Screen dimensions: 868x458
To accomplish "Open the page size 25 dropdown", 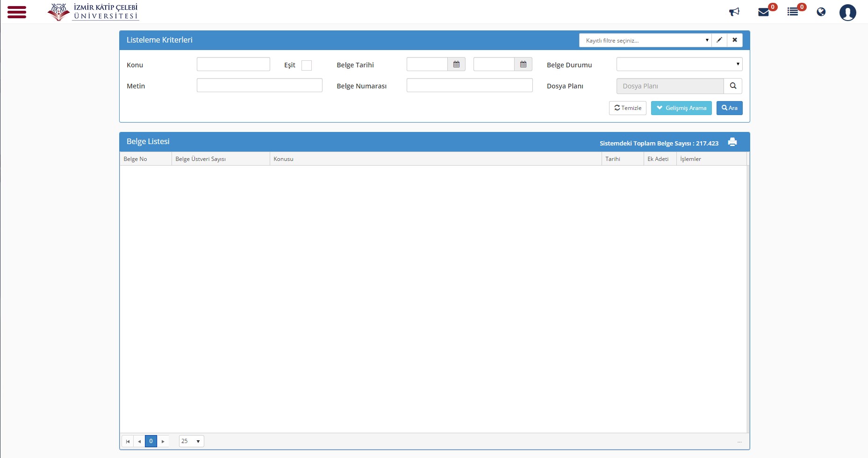I will coord(192,441).
